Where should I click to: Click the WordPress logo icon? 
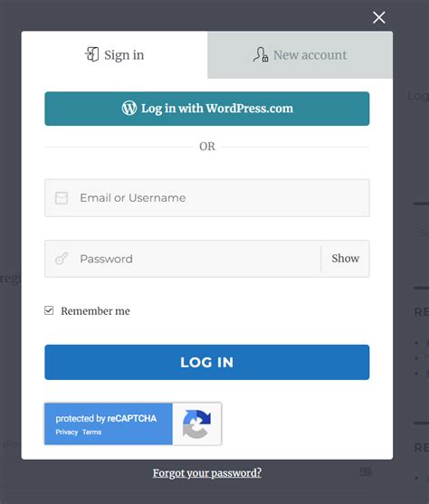coord(129,108)
